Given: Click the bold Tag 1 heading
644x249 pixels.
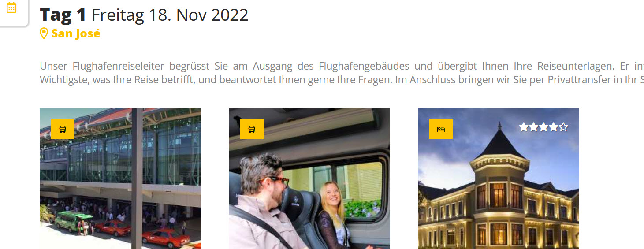Looking at the screenshot, I should pos(63,15).
